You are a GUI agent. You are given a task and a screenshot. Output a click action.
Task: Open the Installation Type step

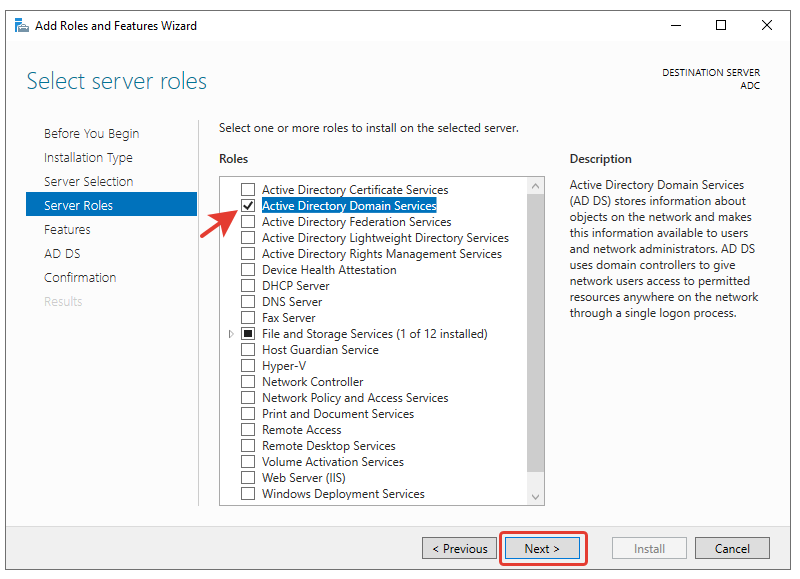tap(88, 158)
